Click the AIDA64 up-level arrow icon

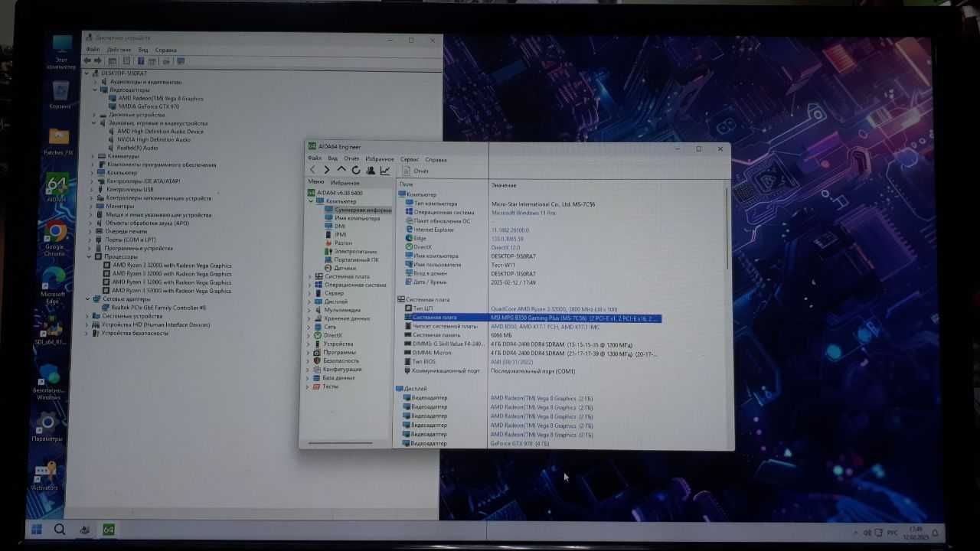pos(341,170)
